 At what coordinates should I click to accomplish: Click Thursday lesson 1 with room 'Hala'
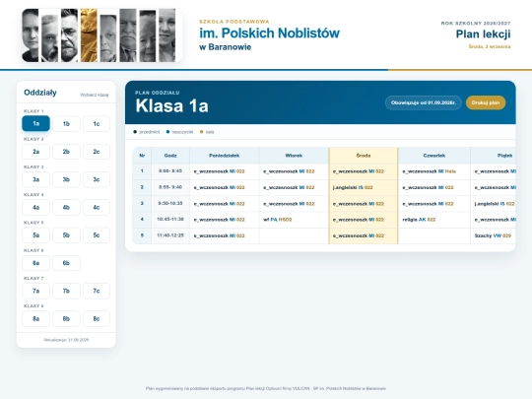coord(430,171)
